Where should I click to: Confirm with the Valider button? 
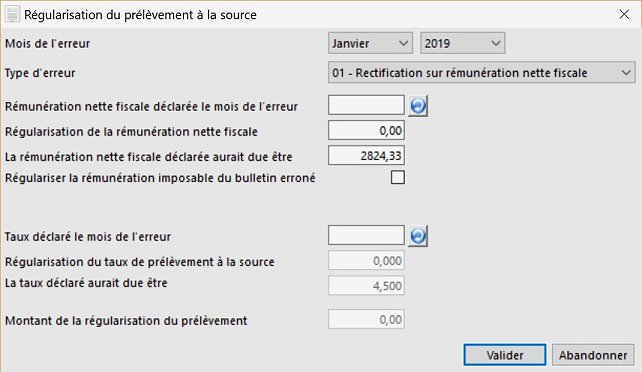504,355
